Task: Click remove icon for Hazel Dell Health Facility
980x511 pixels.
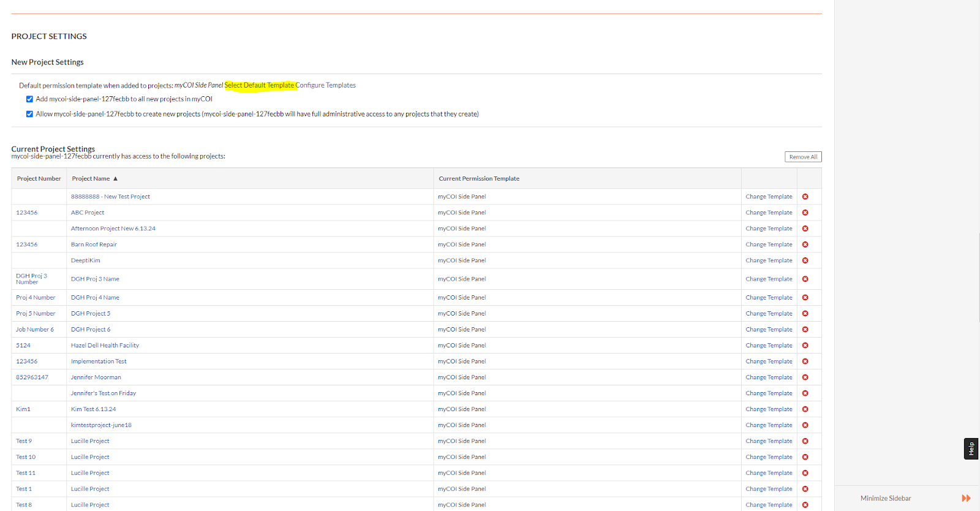Action: [805, 346]
